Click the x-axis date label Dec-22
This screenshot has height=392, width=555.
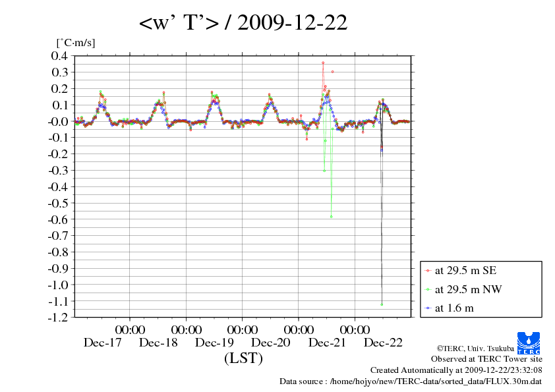384,343
